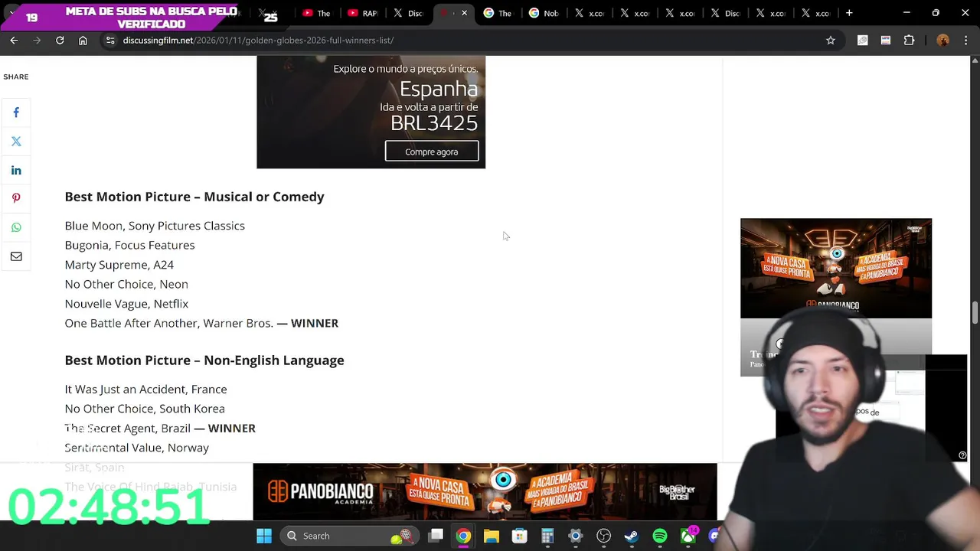Image resolution: width=980 pixels, height=551 pixels.
Task: Switch to the Google tab labeled 'The'
Action: [498, 13]
